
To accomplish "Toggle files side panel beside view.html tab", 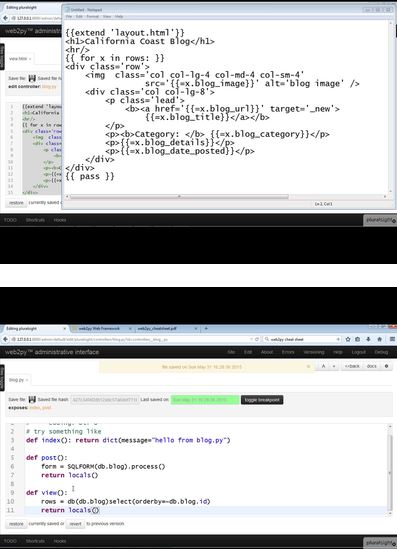I will (2, 57).
